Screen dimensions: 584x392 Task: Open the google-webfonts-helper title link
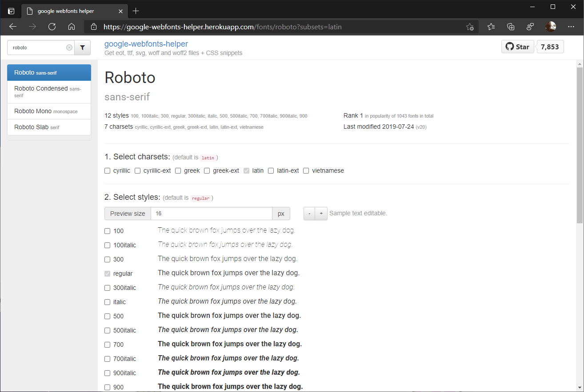[x=146, y=44]
